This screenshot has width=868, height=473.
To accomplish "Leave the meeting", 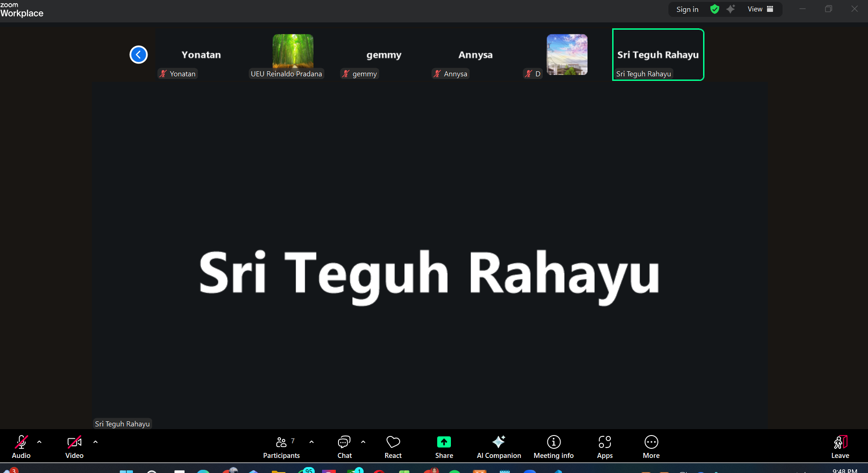I will click(840, 446).
